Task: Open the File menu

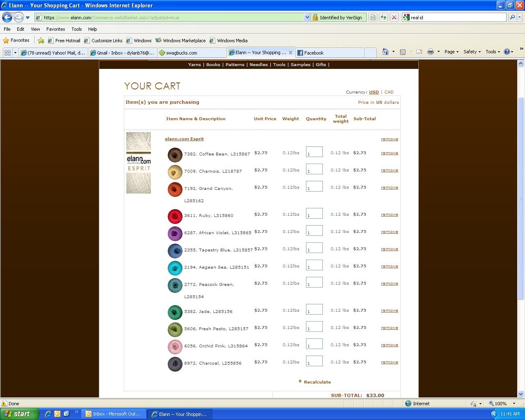Action: pos(7,29)
